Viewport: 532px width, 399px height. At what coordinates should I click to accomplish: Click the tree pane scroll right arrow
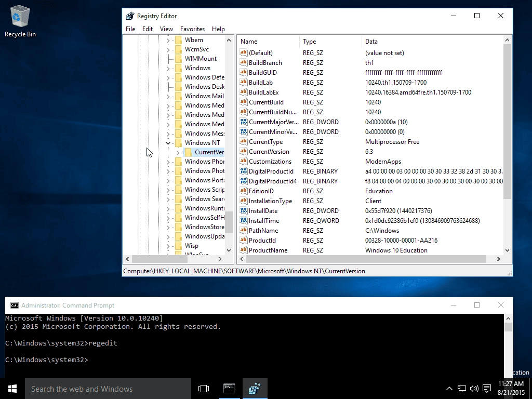(x=220, y=259)
